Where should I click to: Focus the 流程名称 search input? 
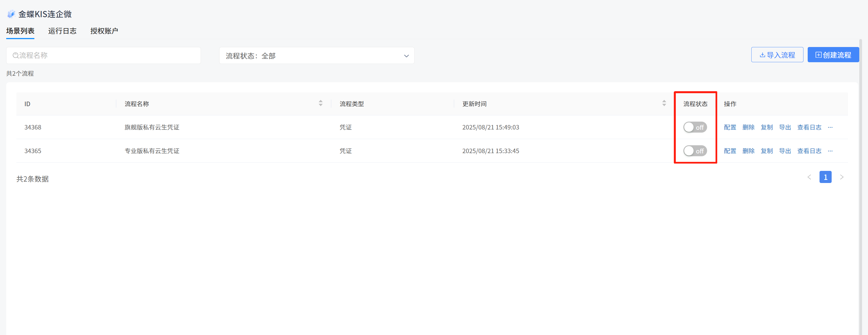point(108,55)
